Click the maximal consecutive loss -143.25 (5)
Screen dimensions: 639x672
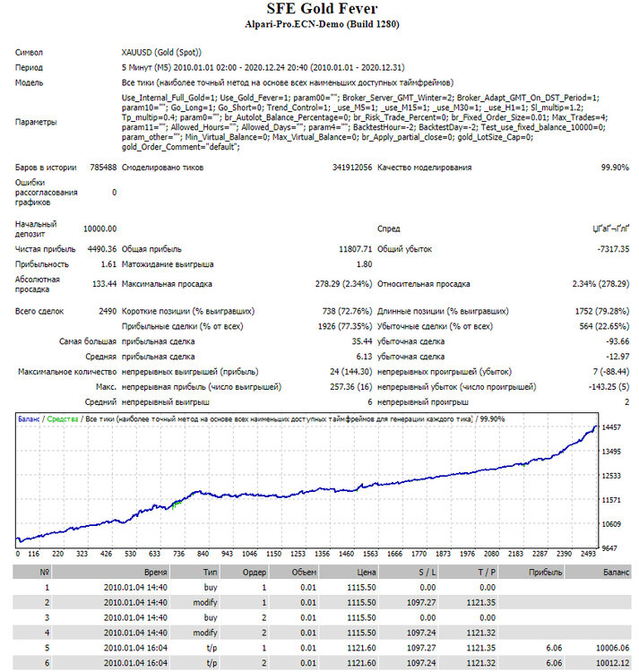coord(609,387)
